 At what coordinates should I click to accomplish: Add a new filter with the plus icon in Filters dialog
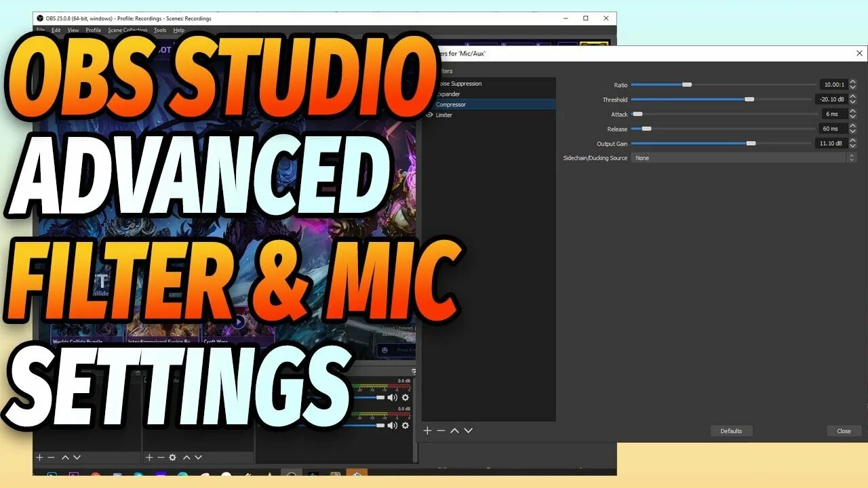tap(427, 430)
